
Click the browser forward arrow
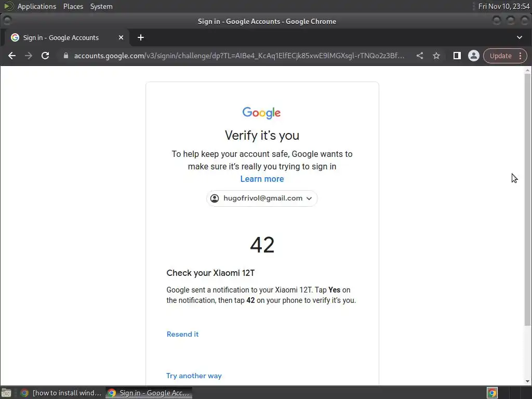point(29,56)
